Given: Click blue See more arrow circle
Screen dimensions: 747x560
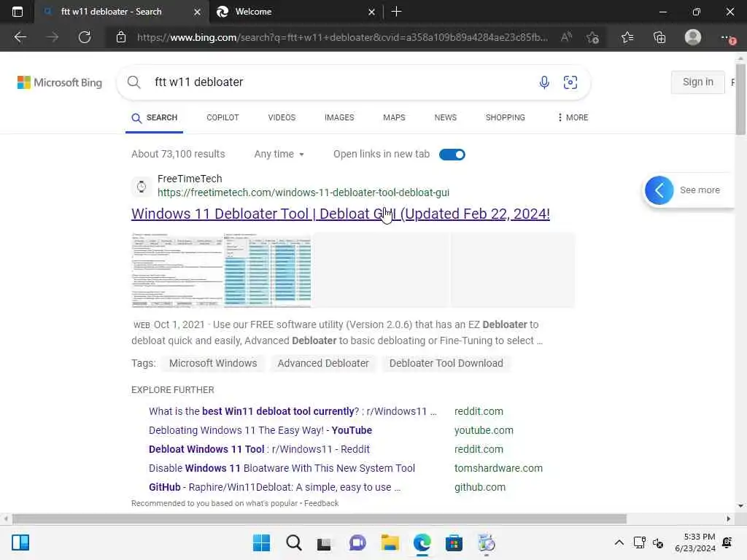Looking at the screenshot, I should point(659,190).
